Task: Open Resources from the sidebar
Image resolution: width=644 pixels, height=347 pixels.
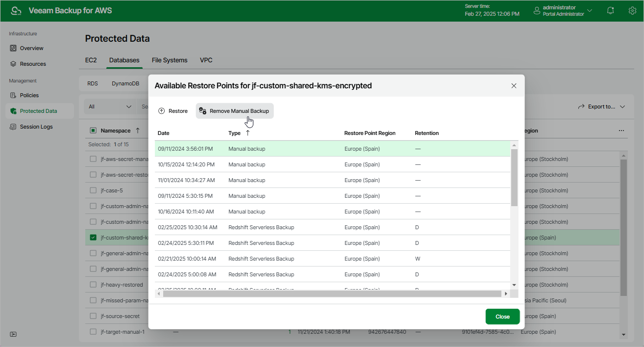Action: coord(32,64)
